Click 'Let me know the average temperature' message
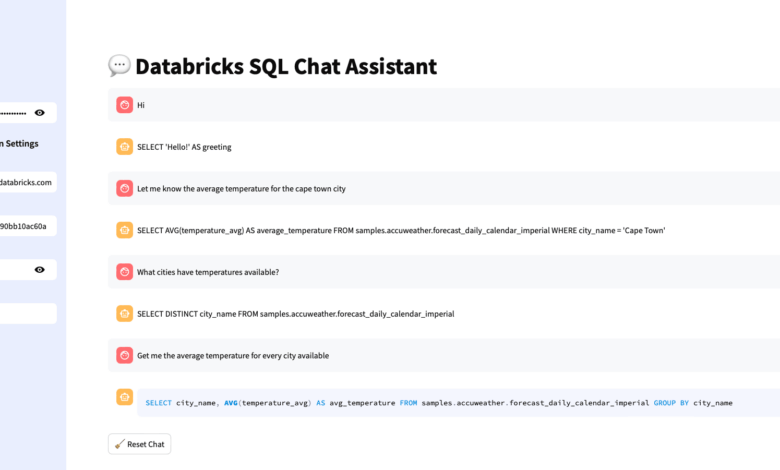The width and height of the screenshot is (780, 470). [x=241, y=189]
